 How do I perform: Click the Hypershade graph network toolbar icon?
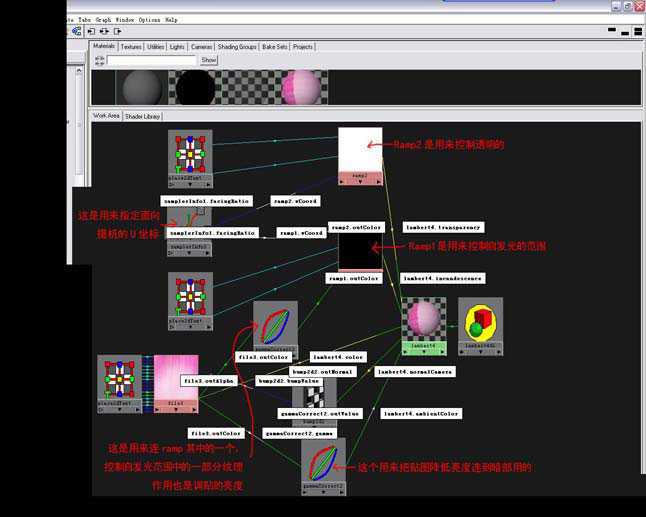tap(77, 31)
